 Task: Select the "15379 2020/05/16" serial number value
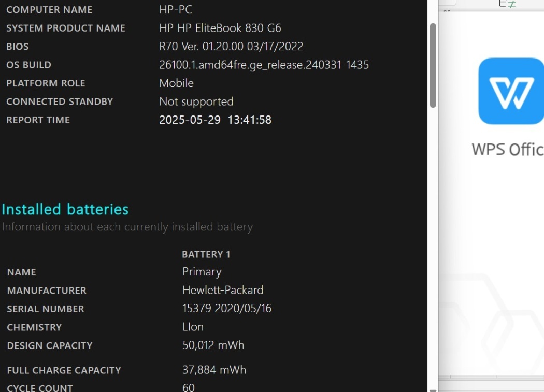[x=227, y=309]
